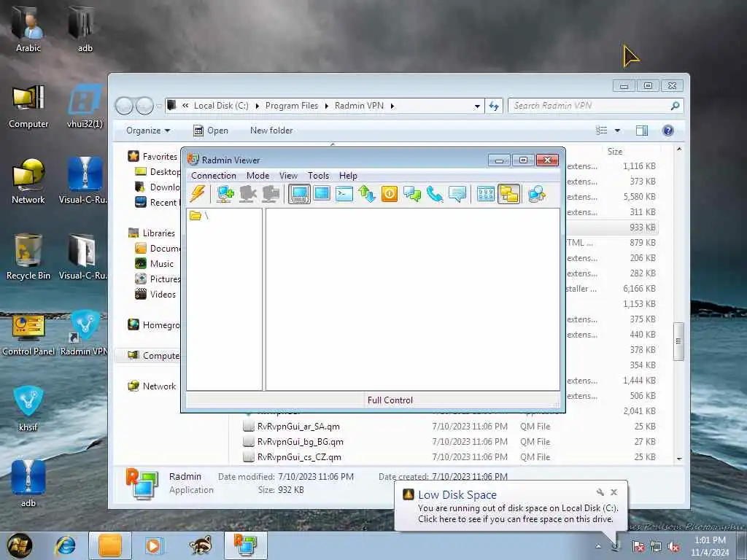Open the Connection menu
The height and width of the screenshot is (560, 747).
tap(214, 176)
